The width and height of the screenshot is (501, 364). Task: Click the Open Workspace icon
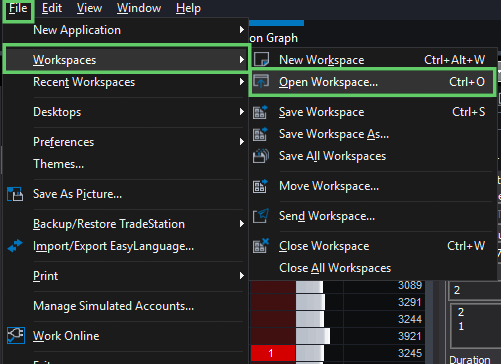point(261,81)
